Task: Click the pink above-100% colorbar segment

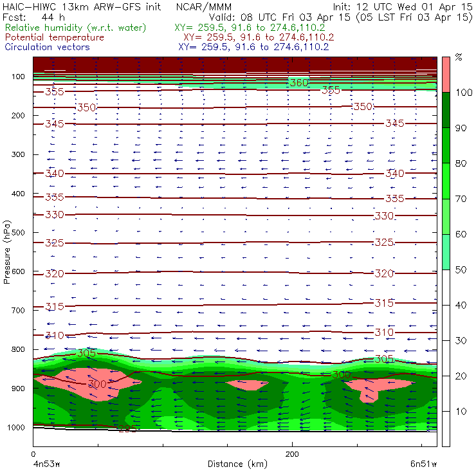Action: coord(446,75)
